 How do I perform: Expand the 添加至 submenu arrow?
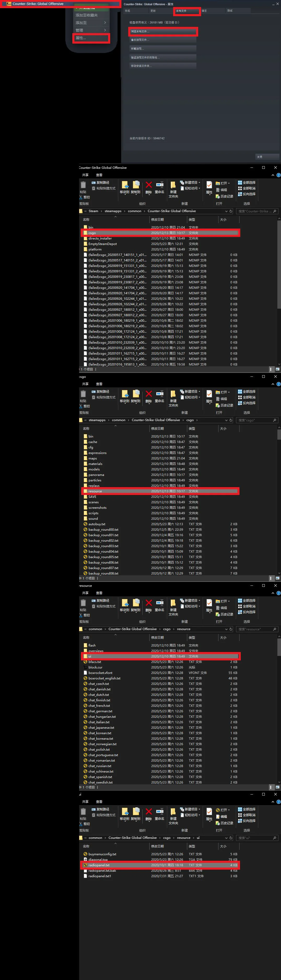tap(105, 23)
